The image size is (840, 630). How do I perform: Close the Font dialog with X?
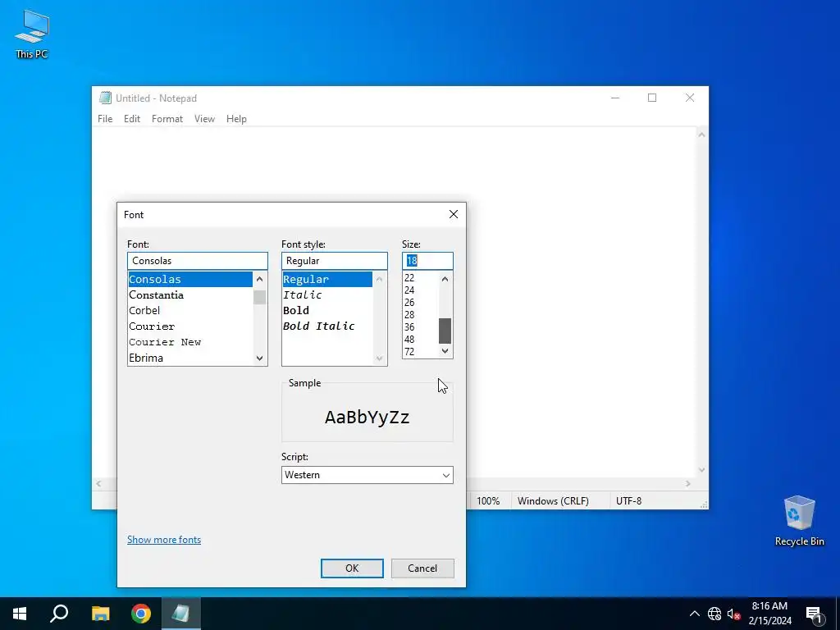[453, 214]
